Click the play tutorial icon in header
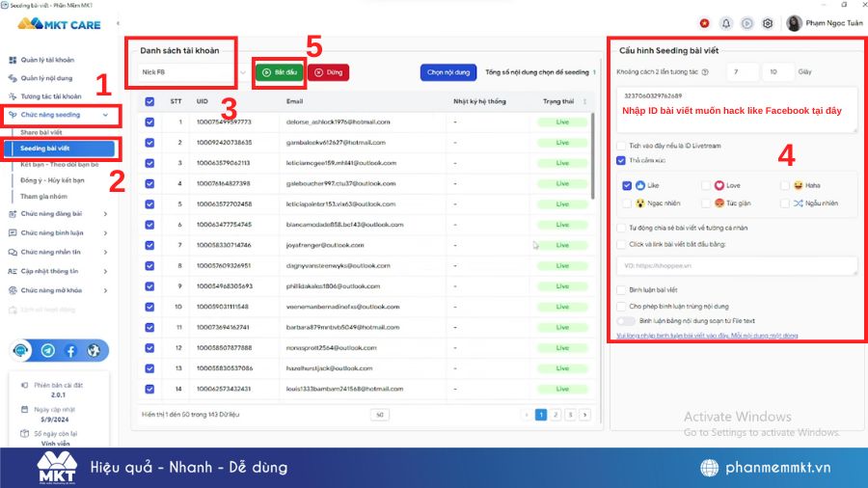This screenshot has width=868, height=488. tap(746, 23)
